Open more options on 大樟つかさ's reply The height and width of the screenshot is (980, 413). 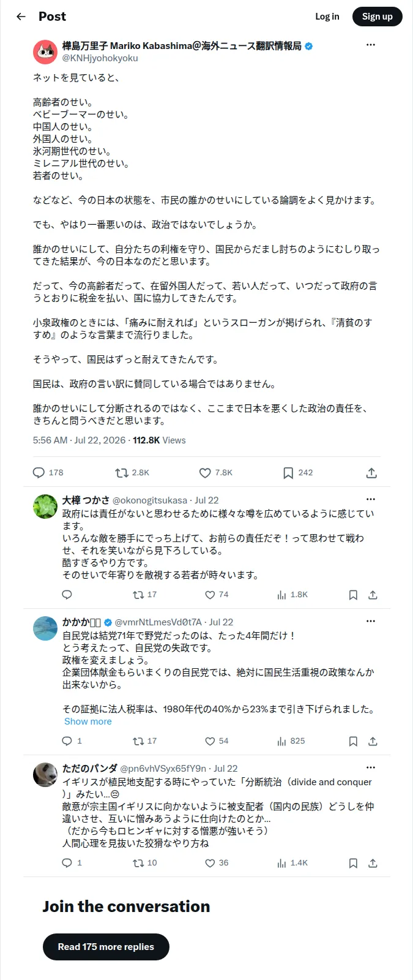[x=371, y=500]
